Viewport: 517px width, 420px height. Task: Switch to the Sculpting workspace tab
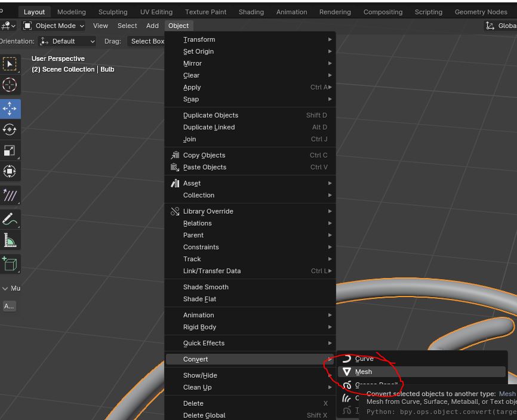pyautogui.click(x=113, y=12)
